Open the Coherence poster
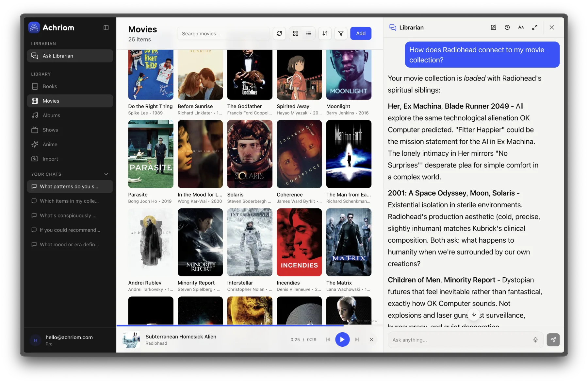The image size is (588, 383). coord(299,154)
